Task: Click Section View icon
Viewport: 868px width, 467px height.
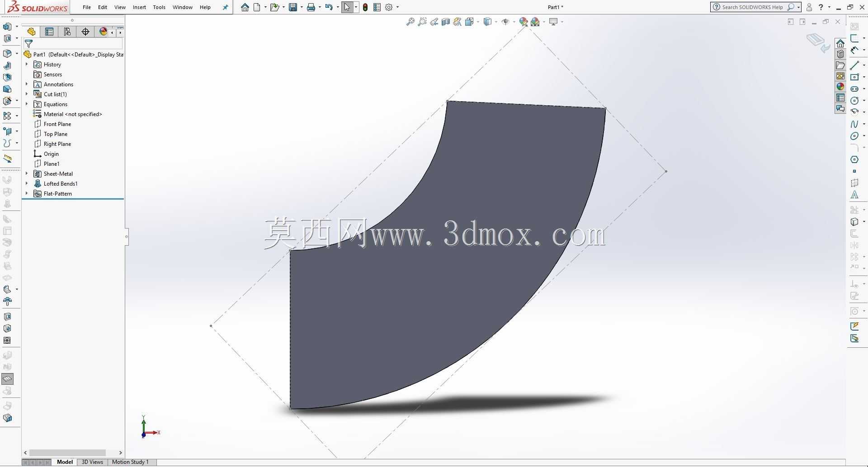Action: (446, 22)
